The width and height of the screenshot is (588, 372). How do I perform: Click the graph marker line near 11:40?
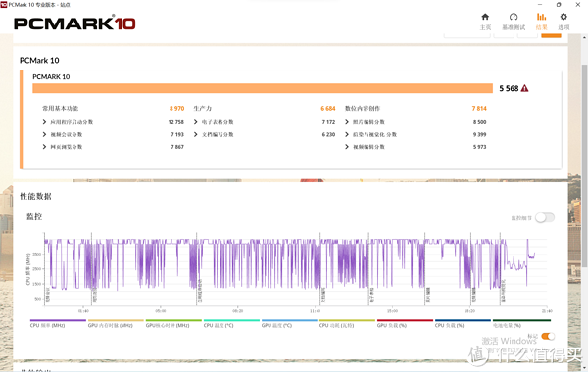320,269
